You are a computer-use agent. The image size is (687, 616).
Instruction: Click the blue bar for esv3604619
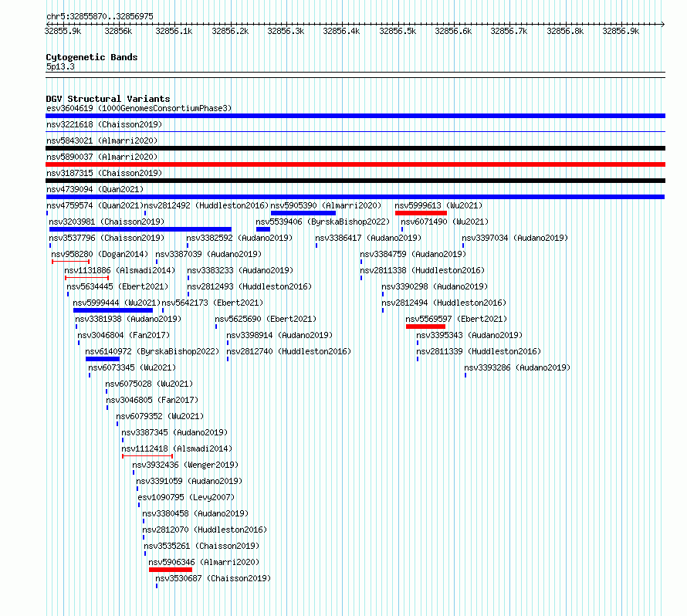coord(355,116)
